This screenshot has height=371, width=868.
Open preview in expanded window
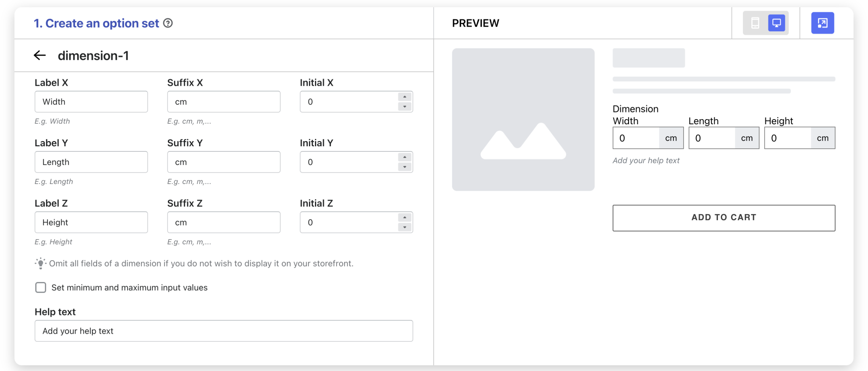click(822, 23)
